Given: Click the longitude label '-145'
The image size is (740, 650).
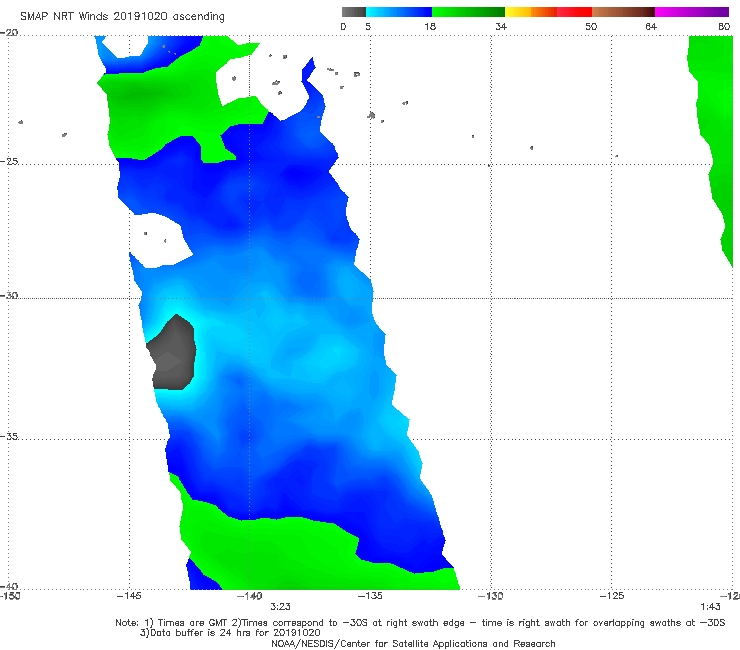Looking at the screenshot, I should pos(129,596).
